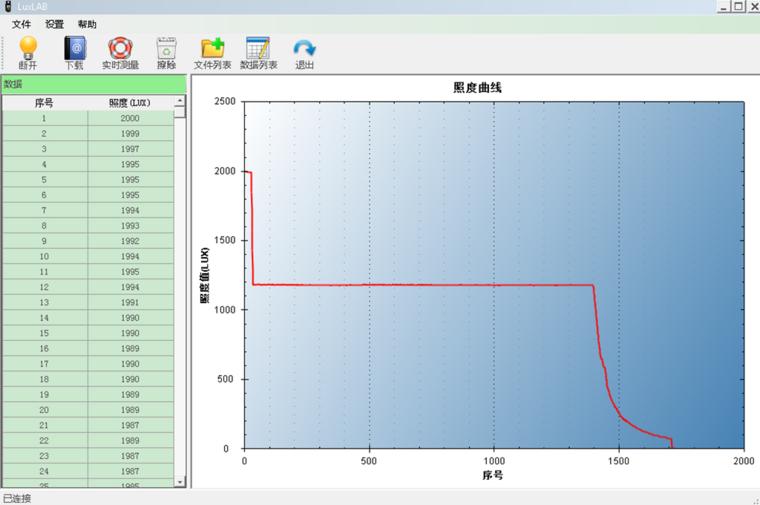Select the value 1995 in row 11
Viewport: 760px width, 505px height.
pyautogui.click(x=130, y=272)
